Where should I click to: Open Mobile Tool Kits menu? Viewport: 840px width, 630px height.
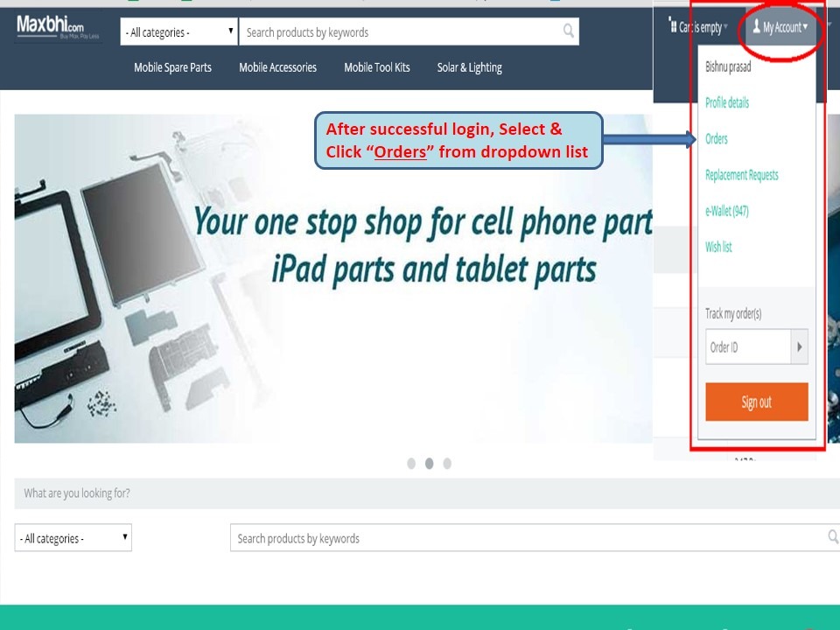pos(376,67)
